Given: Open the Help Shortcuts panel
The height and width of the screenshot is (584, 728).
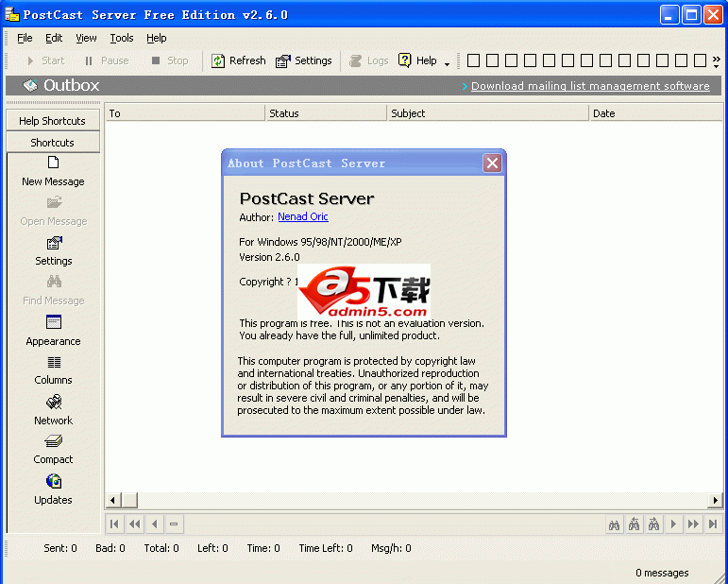Looking at the screenshot, I should pyautogui.click(x=52, y=121).
